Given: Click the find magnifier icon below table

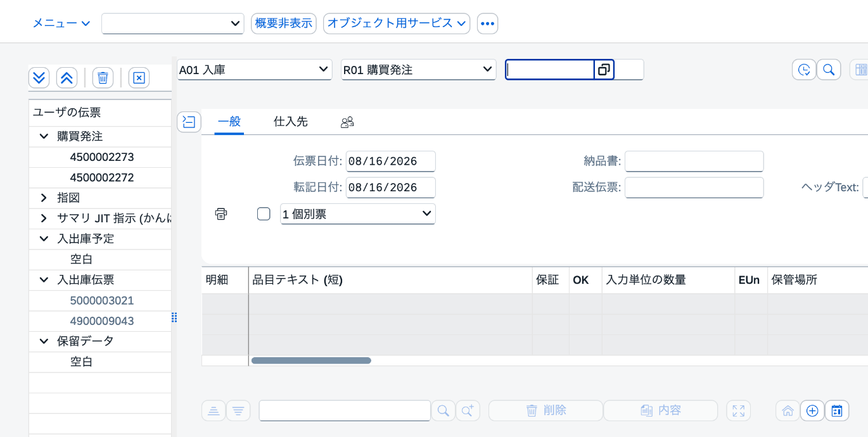Looking at the screenshot, I should (x=444, y=410).
